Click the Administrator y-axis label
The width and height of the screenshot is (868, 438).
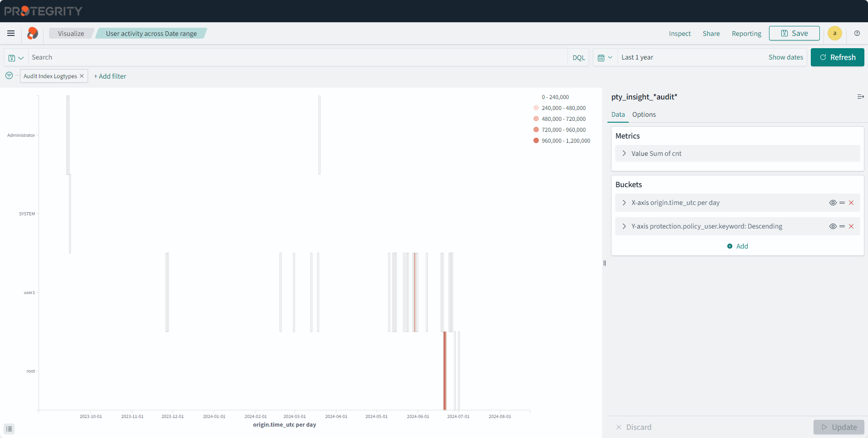pos(21,135)
